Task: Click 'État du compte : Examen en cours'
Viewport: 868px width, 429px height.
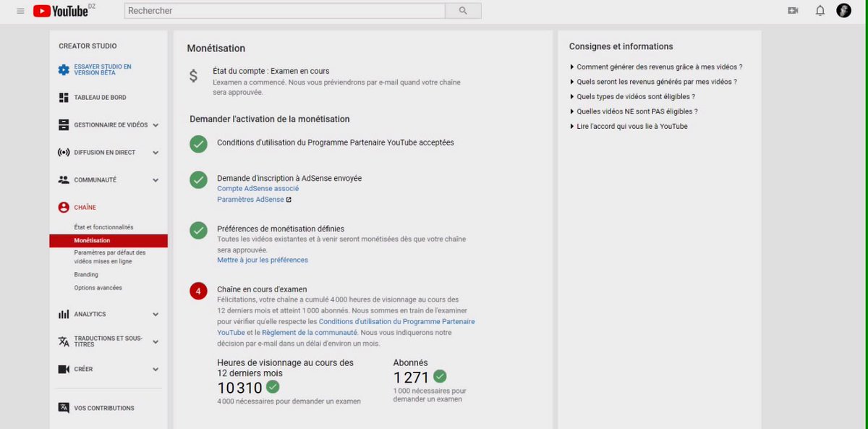Action: 271,71
